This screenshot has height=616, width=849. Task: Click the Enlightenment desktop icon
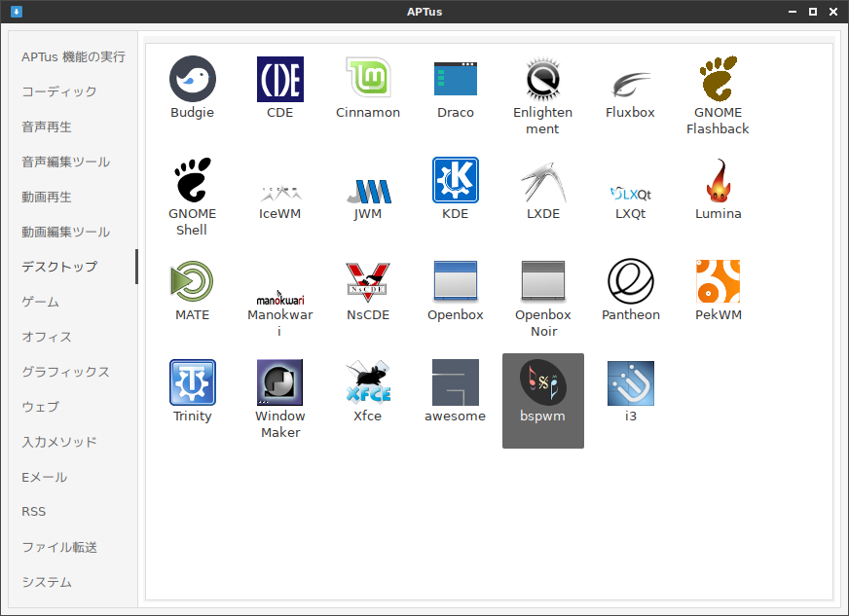tap(543, 79)
